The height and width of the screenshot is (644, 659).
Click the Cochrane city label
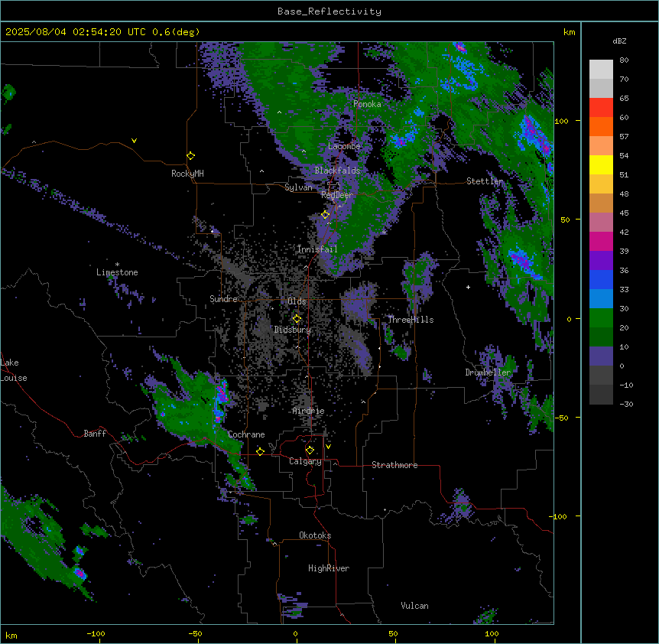(246, 434)
